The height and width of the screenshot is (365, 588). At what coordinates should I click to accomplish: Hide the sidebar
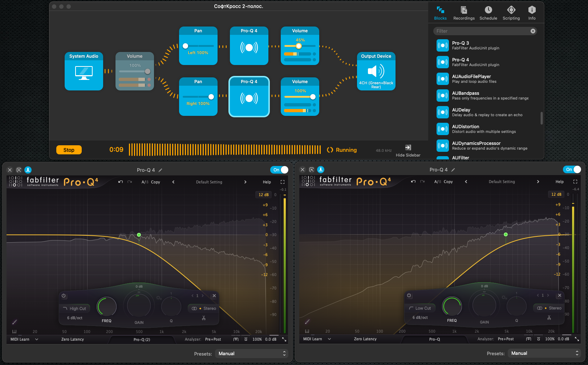coord(408,151)
